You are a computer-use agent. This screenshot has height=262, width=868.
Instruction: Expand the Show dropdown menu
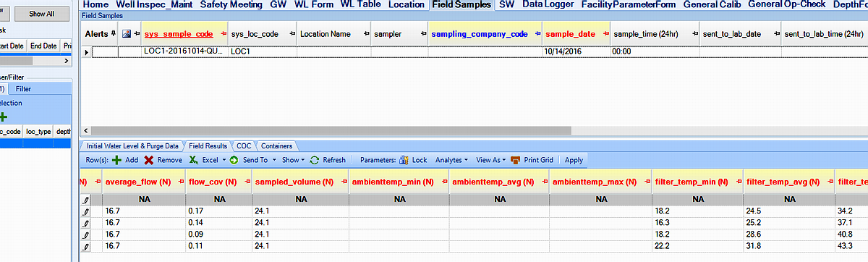coord(293,160)
